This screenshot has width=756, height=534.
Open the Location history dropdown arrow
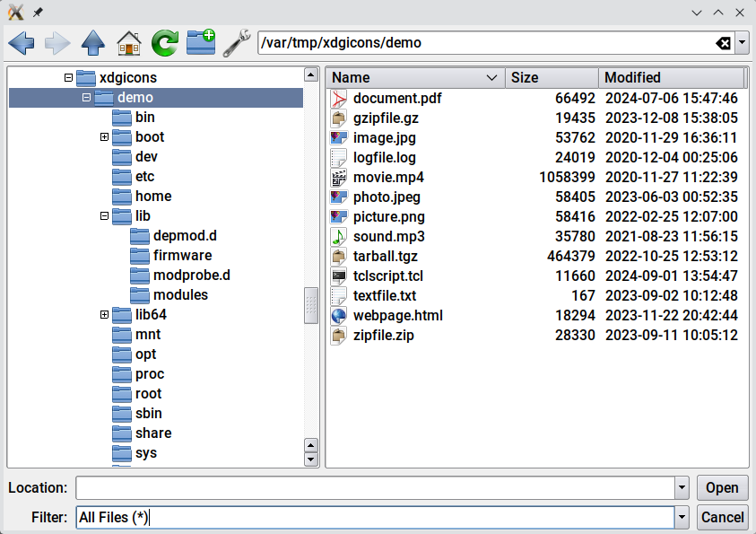682,487
